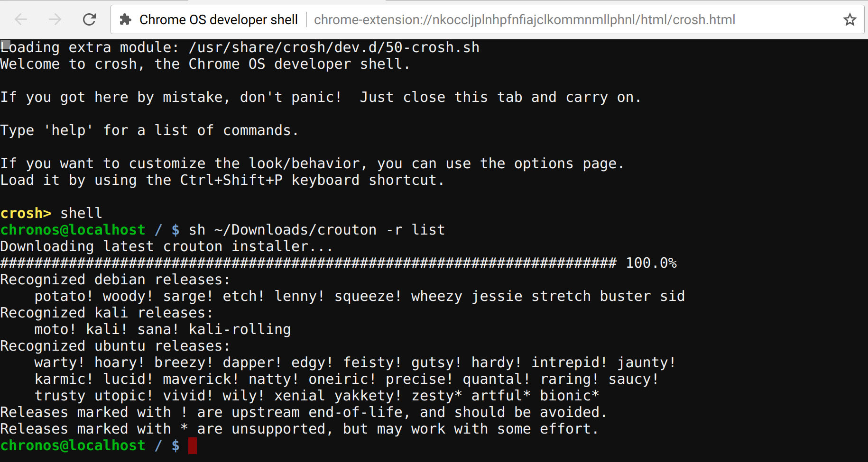Click the 'lucid!' ubuntu release
Screen dimensions: 868x462
129,379
